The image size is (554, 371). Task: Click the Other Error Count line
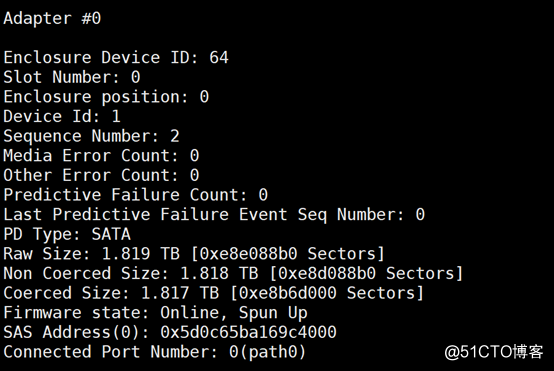pos(101,175)
